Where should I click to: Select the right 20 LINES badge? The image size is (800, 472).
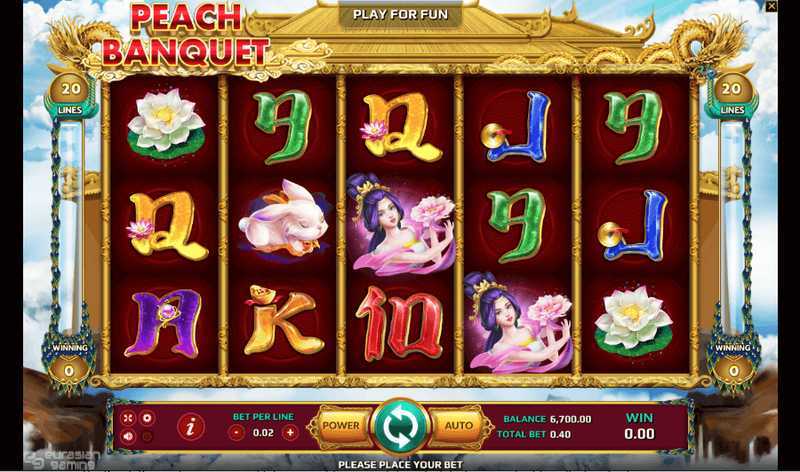coord(732,95)
